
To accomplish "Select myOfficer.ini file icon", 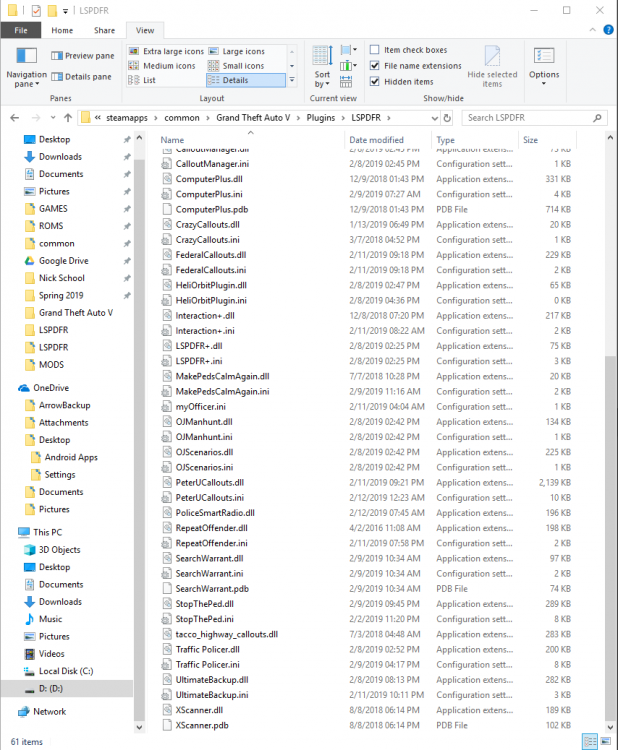I will (x=166, y=407).
